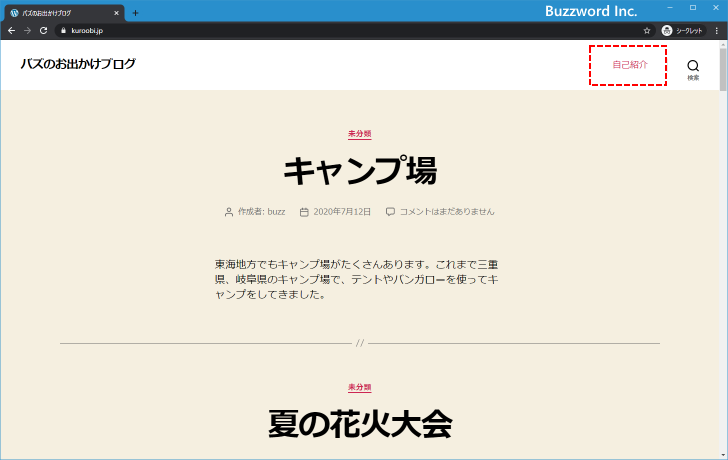
Task: Go back with the browser back arrow
Action: 12,31
